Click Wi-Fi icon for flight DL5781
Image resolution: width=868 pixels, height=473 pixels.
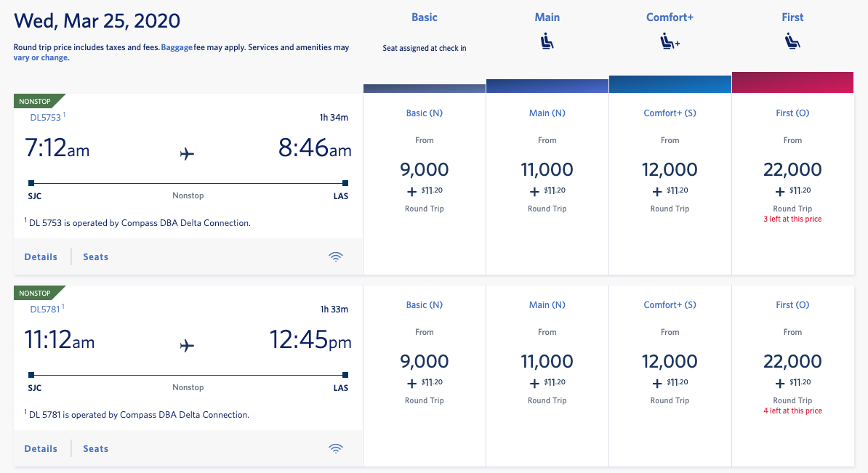[x=336, y=448]
